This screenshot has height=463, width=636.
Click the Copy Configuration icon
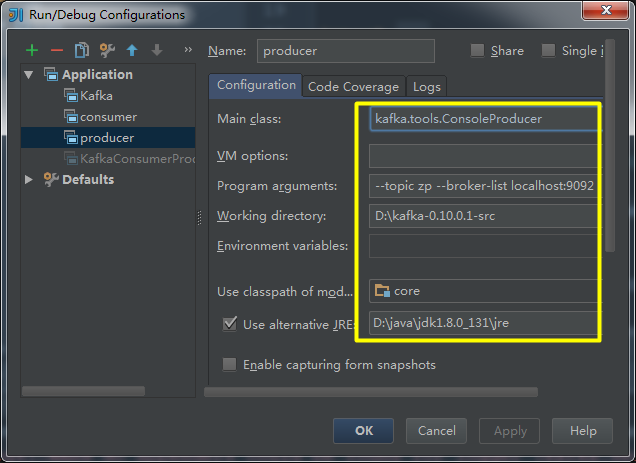(x=82, y=50)
